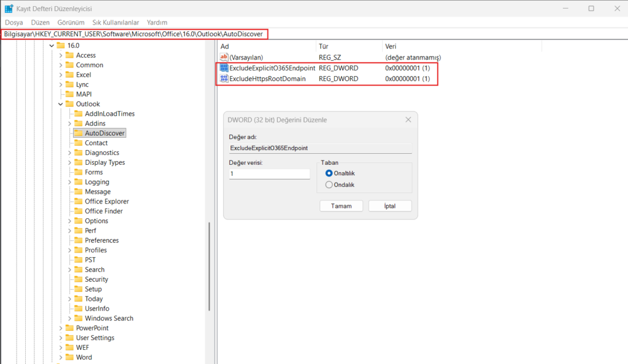628x364 pixels.
Task: Select the ExcludeExplicitO365Endpoint REG_DWORD icon
Action: [223, 69]
